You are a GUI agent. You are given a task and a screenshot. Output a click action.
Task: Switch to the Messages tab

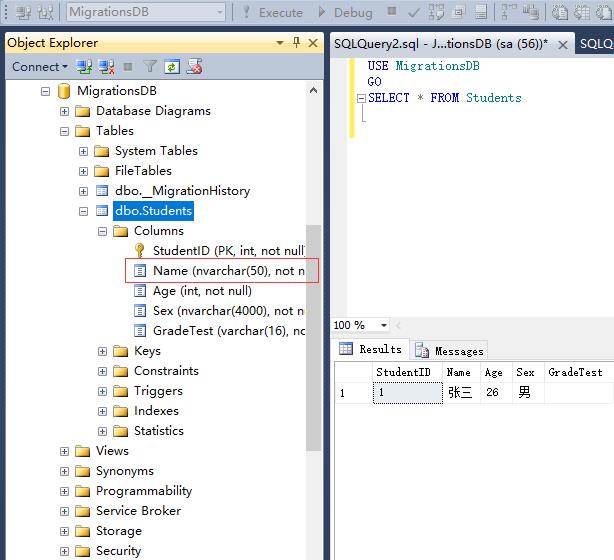point(449,350)
